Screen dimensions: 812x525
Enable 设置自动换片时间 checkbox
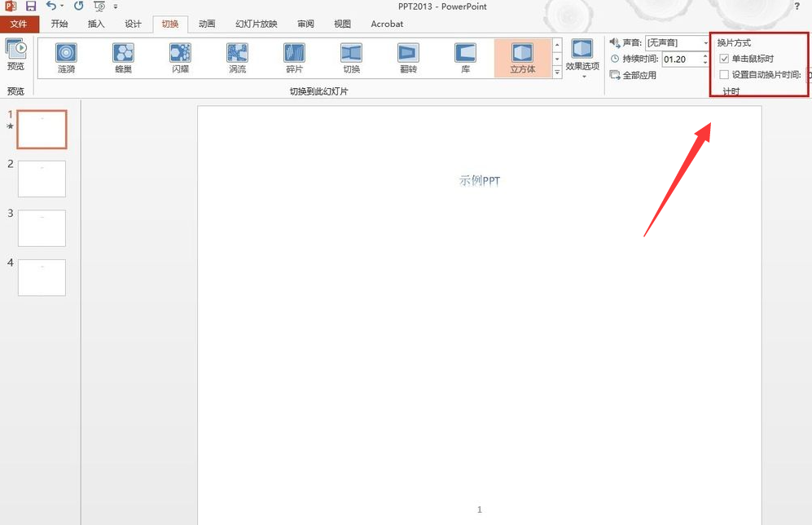[725, 75]
